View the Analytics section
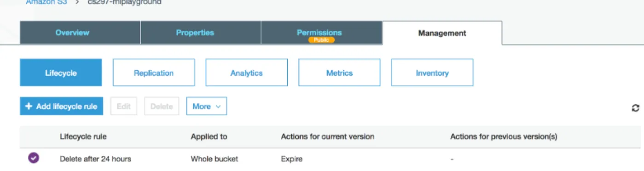 [x=247, y=73]
